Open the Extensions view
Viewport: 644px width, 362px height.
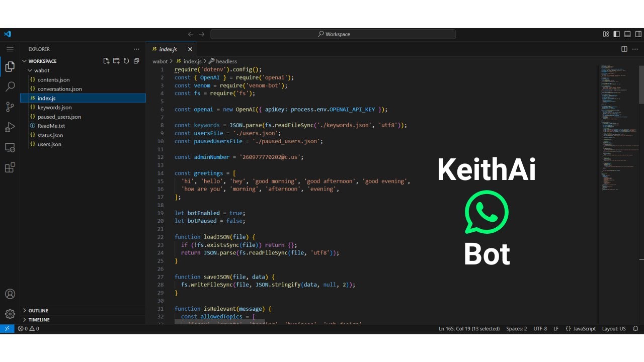click(10, 167)
